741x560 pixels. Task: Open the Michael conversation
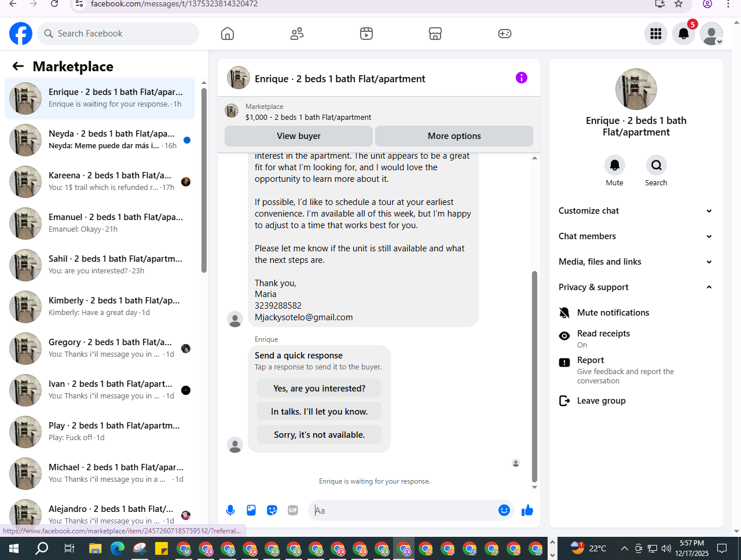(100, 473)
